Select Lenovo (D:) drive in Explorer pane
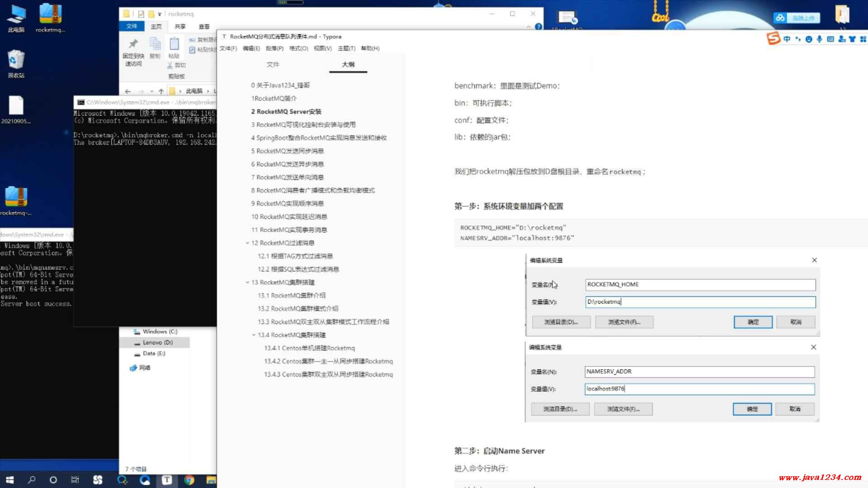 click(154, 343)
